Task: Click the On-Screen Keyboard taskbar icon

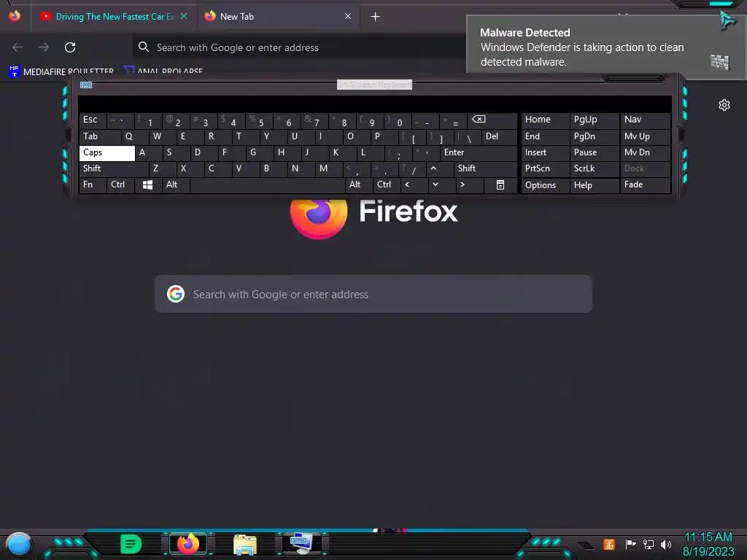Action: (302, 543)
